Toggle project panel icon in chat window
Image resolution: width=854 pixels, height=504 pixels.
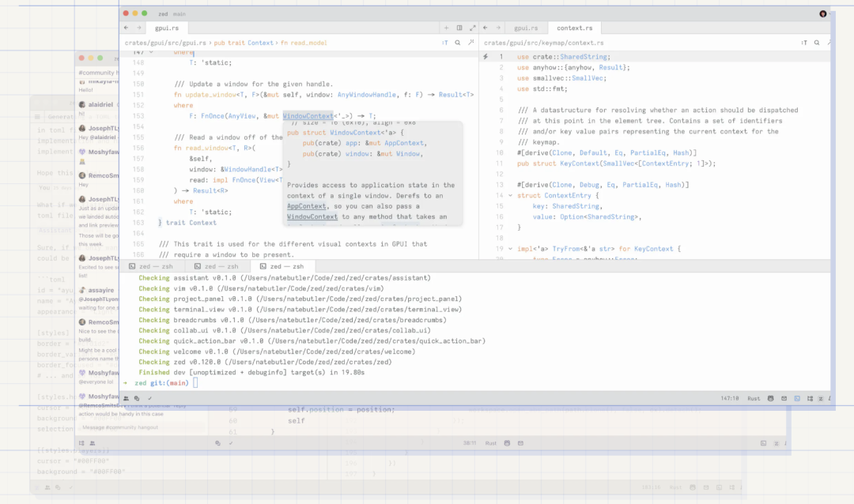81,443
